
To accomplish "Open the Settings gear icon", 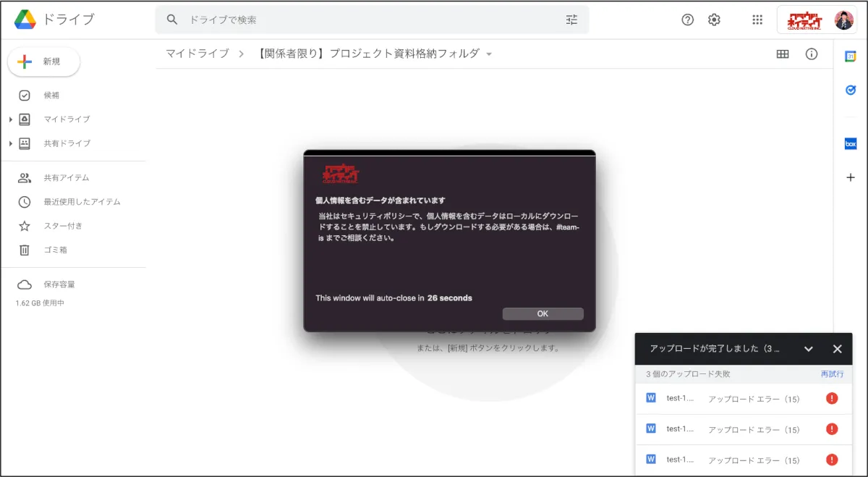I will tap(714, 20).
